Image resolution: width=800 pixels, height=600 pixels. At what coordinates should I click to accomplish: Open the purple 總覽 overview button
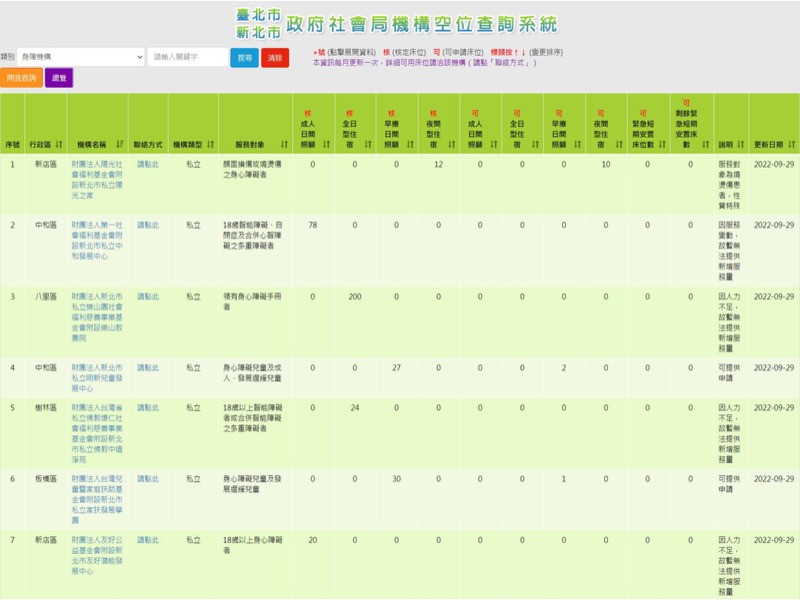click(60, 77)
